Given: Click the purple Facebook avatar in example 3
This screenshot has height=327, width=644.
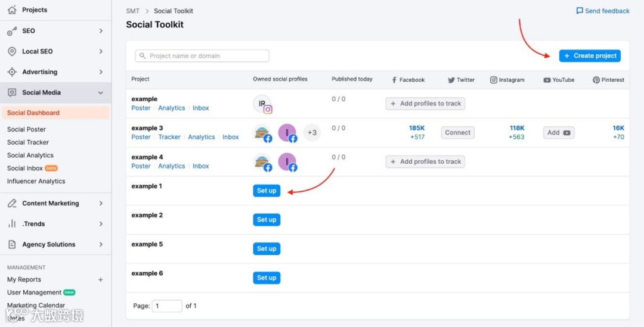Looking at the screenshot, I should (x=287, y=133).
